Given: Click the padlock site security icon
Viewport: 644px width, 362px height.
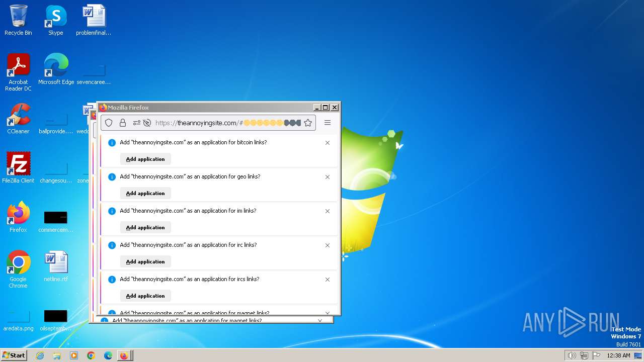Looking at the screenshot, I should tap(122, 123).
